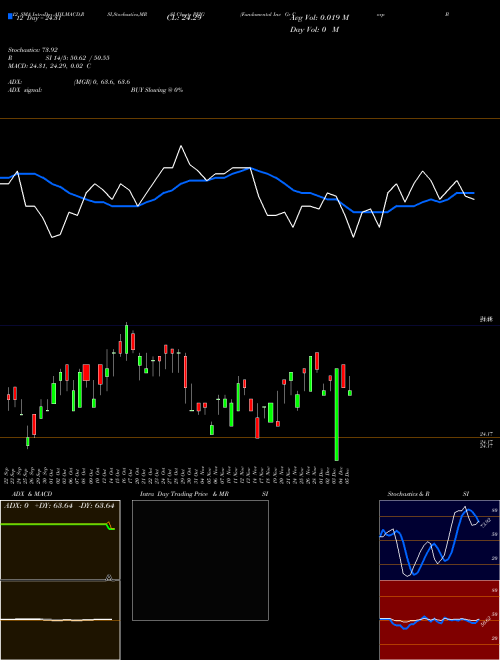Screen dimensions: 500x660
Task: Click the 'ADX signal:' label
Action: coord(25,90)
